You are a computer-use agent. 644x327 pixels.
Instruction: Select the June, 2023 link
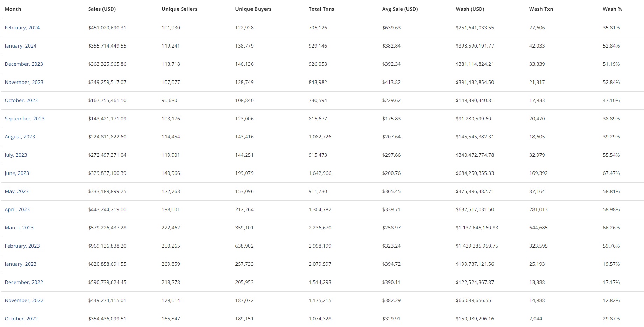coord(17,173)
